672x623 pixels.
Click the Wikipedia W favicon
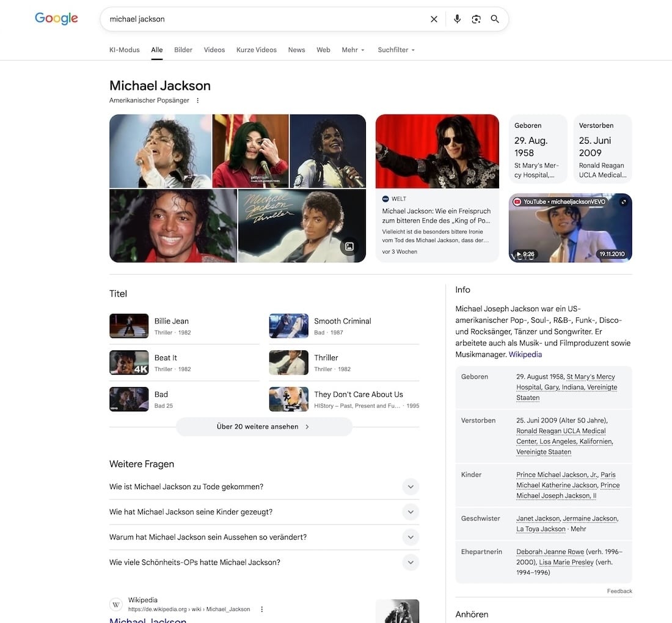116,605
